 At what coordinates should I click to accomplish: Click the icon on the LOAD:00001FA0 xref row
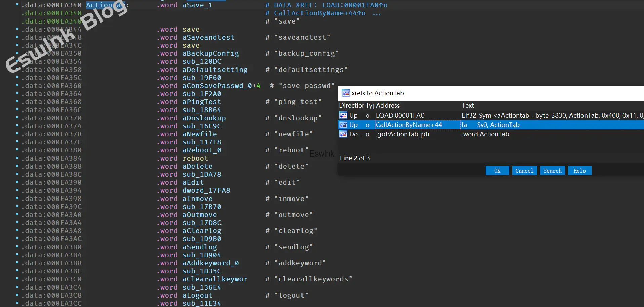(343, 115)
